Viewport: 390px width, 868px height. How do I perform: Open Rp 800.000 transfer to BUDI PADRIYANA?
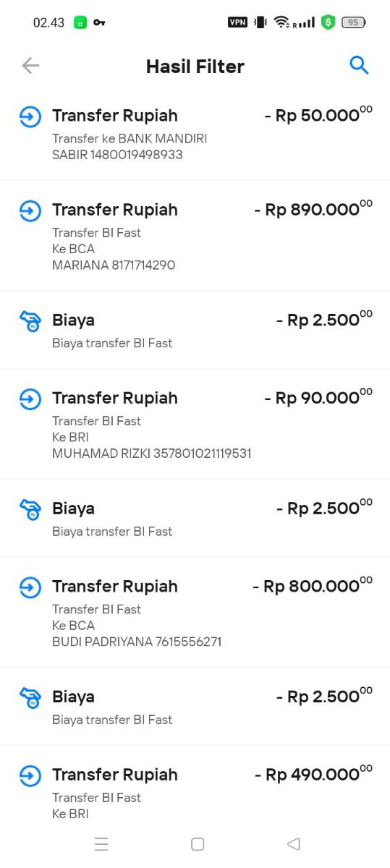click(x=195, y=613)
